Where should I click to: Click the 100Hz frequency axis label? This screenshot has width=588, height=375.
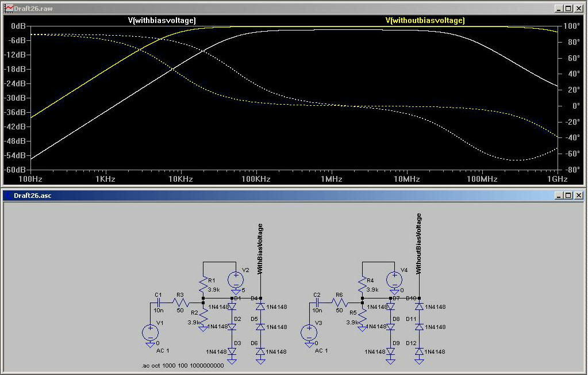pos(30,179)
